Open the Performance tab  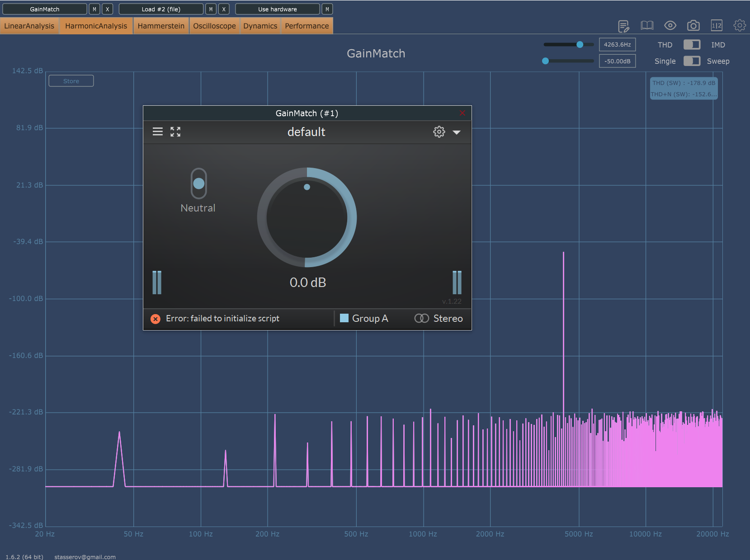307,26
